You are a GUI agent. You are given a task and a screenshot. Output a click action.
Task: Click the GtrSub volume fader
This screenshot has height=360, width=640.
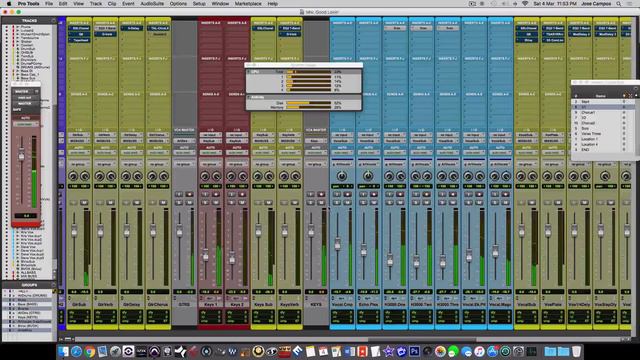pos(74,231)
